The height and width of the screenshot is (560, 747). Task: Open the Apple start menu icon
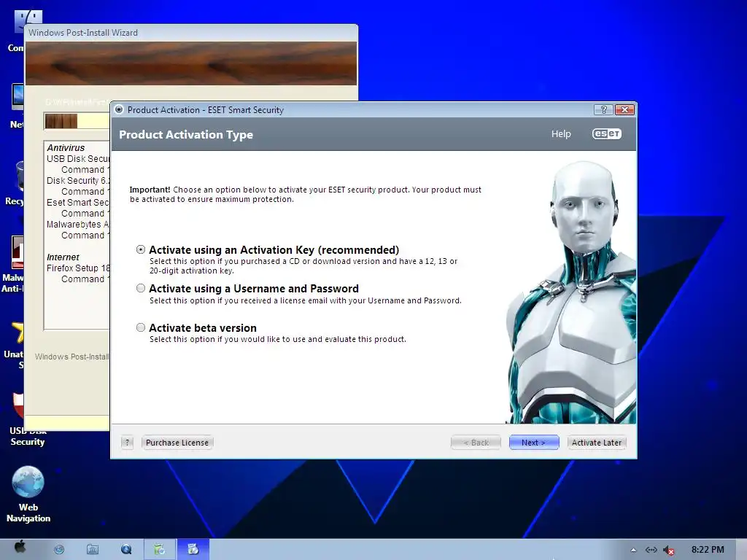[x=20, y=547]
